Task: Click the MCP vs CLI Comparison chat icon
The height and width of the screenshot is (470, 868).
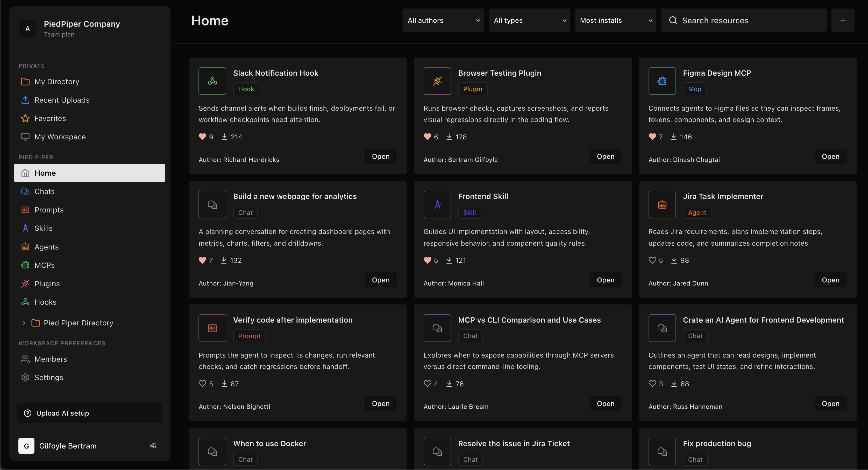Action: 437,328
